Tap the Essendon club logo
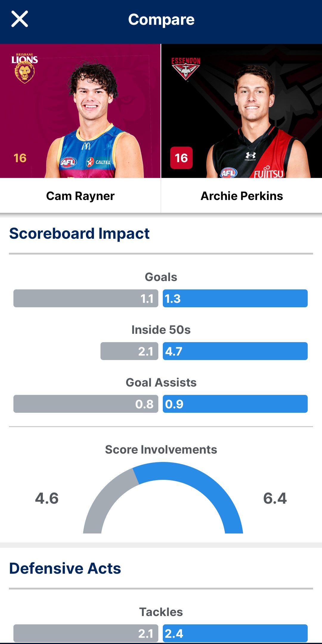Screen dimensions: 322x644 pyautogui.click(x=186, y=69)
